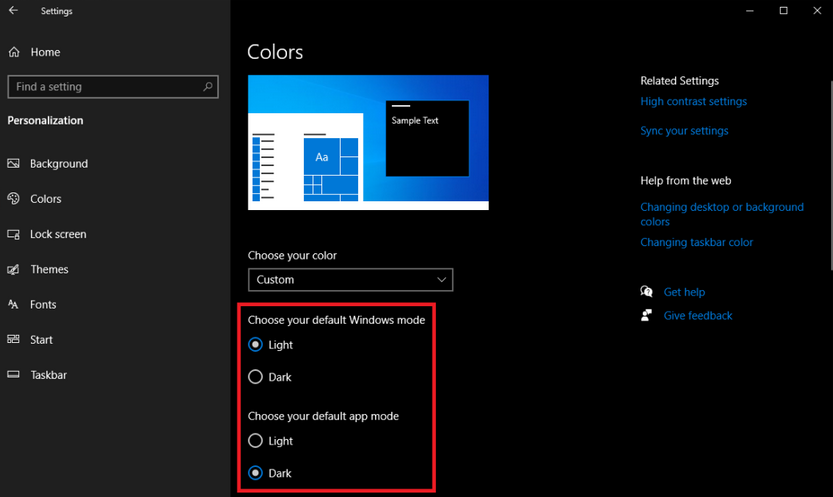
Task: Maximize the Settings window
Action: coord(783,11)
